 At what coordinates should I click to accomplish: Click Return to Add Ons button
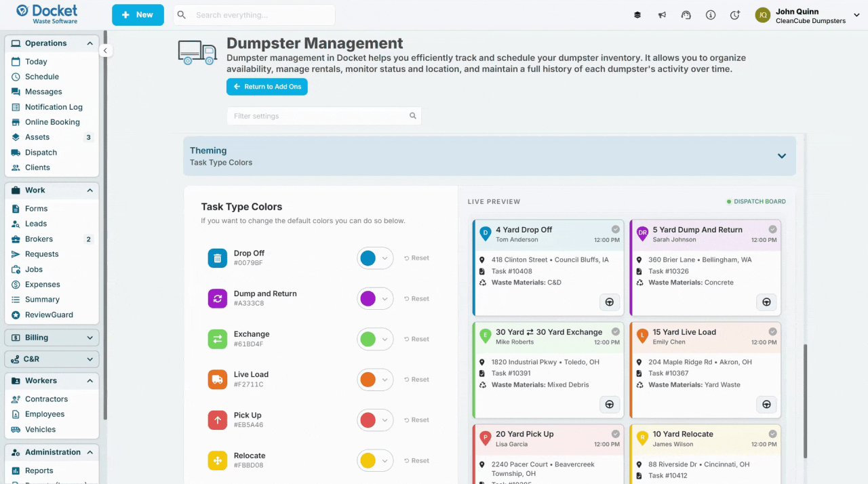tap(267, 87)
